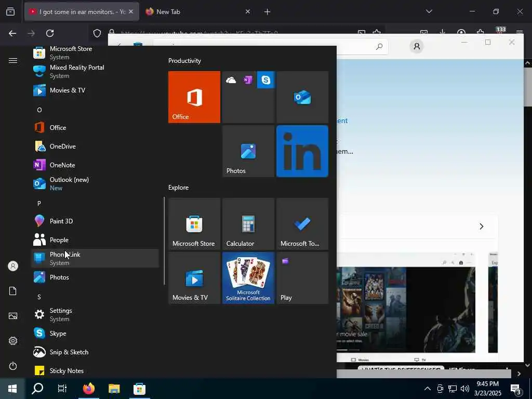Open the Outlook tile in Productivity
The image size is (532, 399).
click(x=302, y=97)
